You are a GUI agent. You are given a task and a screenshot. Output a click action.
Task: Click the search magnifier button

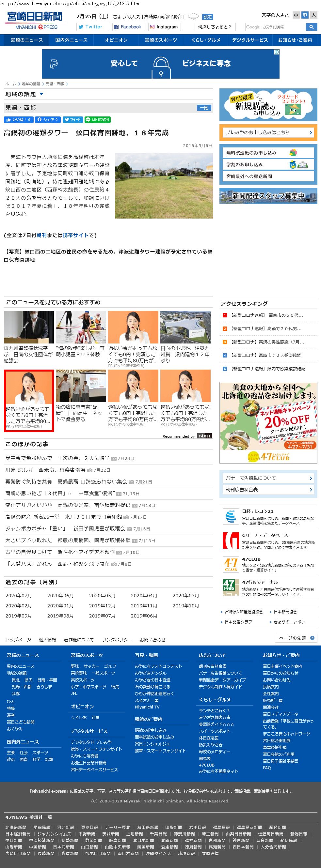pos(311,27)
